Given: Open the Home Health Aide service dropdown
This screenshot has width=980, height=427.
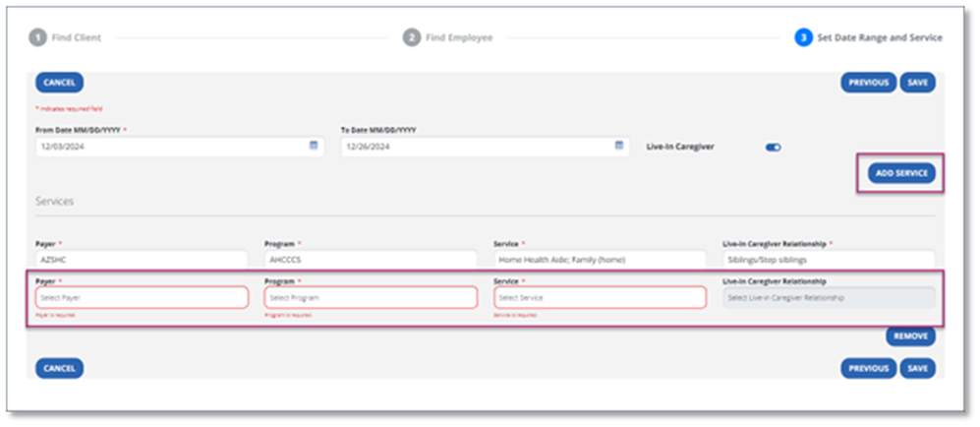Looking at the screenshot, I should 600,260.
